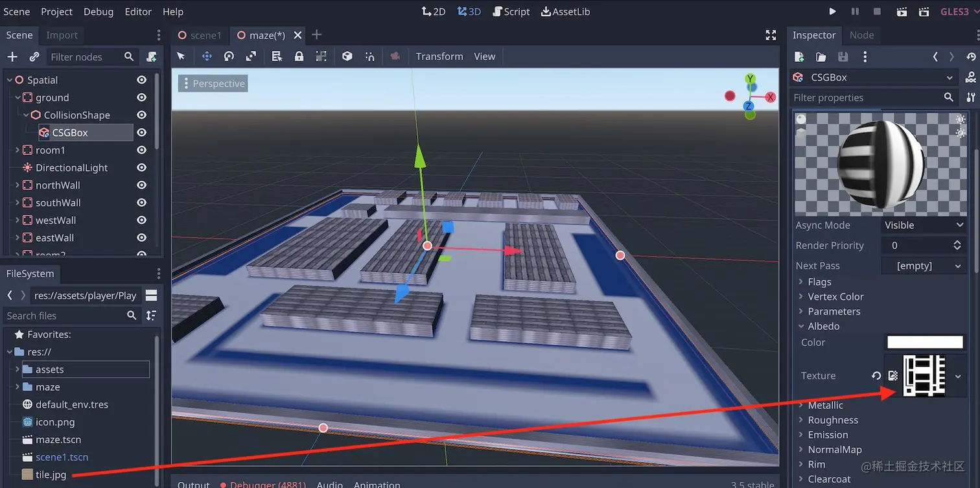The image size is (980, 488).
Task: Open the Debug menu
Action: click(x=99, y=12)
